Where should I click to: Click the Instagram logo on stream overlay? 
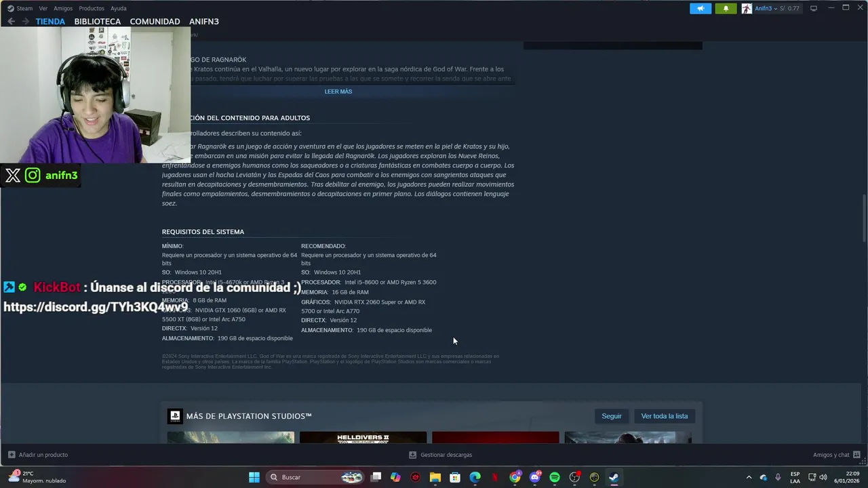[x=33, y=176]
